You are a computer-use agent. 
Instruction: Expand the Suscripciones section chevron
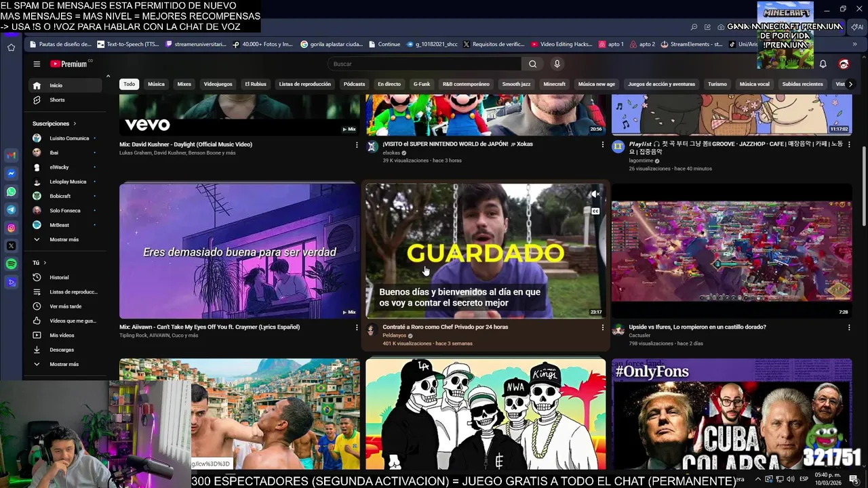75,124
